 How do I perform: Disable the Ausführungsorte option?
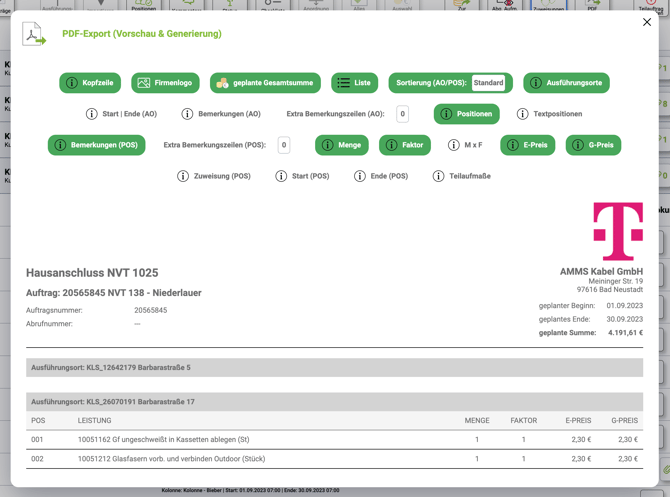566,83
